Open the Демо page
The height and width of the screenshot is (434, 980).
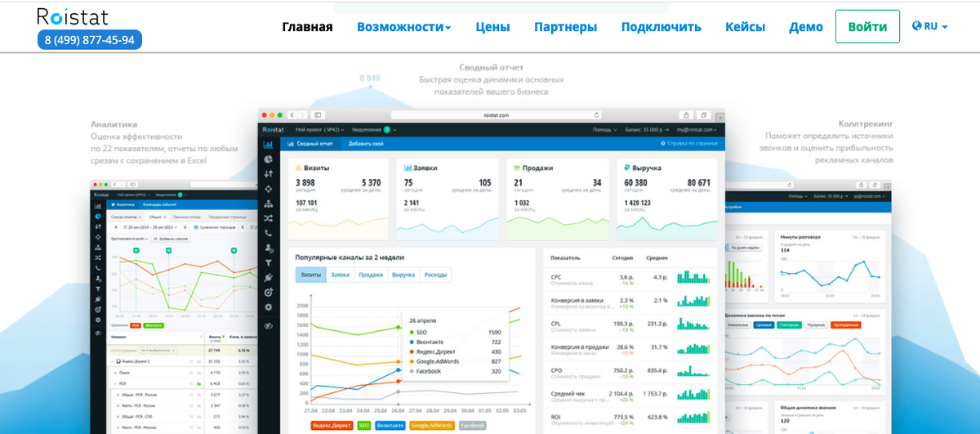[806, 27]
